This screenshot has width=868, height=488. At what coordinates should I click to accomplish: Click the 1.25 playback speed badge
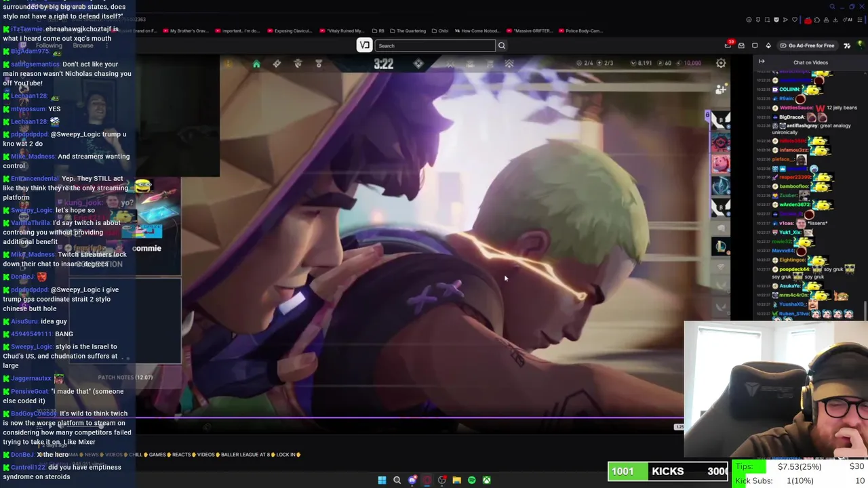679,427
